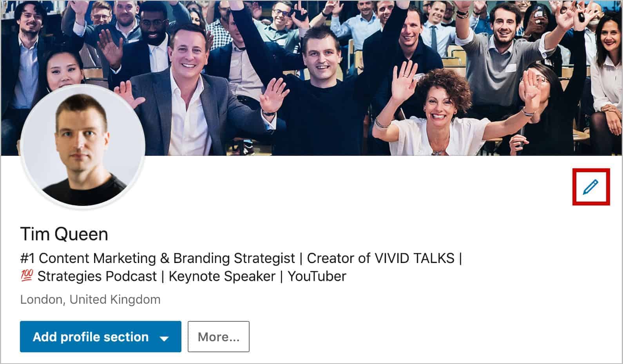Image resolution: width=623 pixels, height=364 pixels.
Task: Click "Strategies Podcast" in the headline
Action: click(97, 276)
